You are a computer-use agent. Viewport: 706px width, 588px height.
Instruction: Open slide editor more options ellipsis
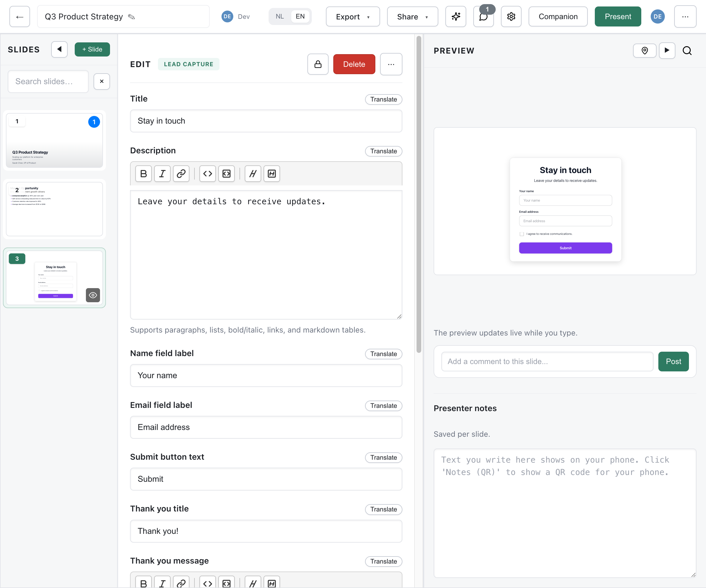(391, 64)
